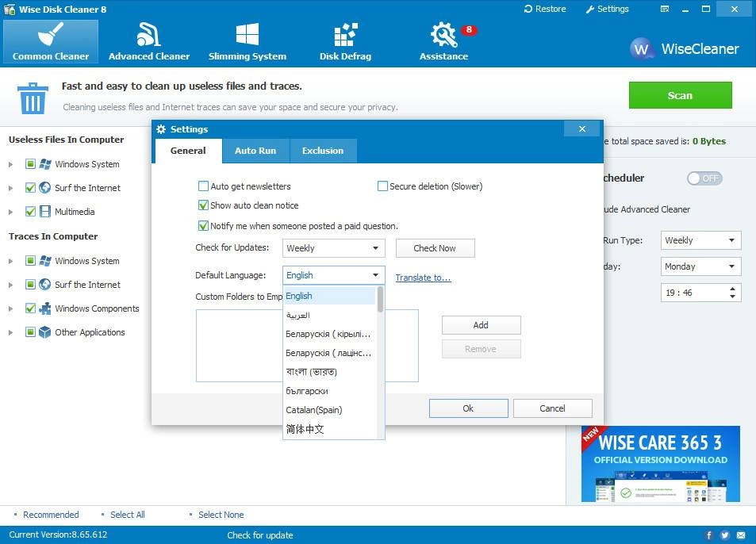The width and height of the screenshot is (756, 544).
Task: Open the Slimming System section
Action: click(248, 42)
